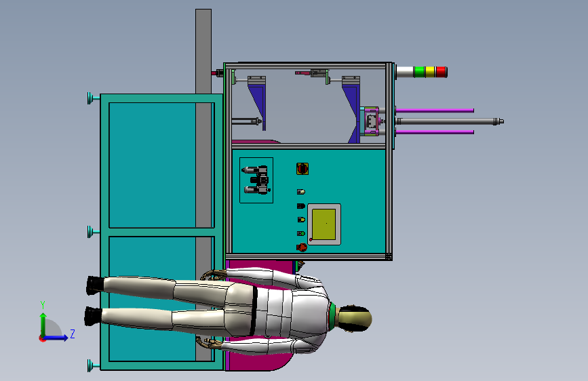The height and width of the screenshot is (381, 588).
Task: Select the red segment of the stack light
Action: [x=441, y=72]
